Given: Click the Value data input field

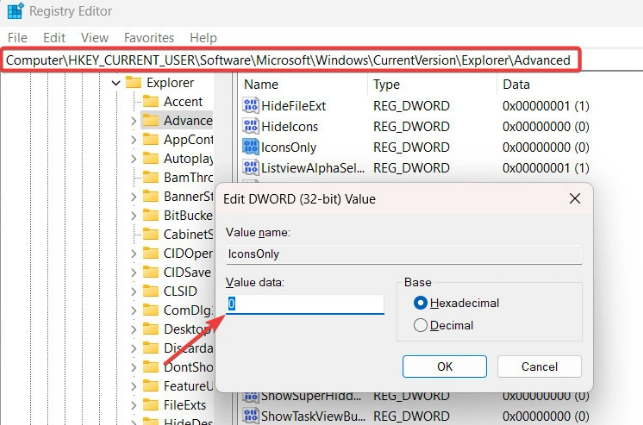Looking at the screenshot, I should [305, 304].
